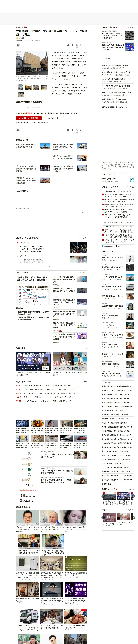Open もっと見る beside 注目の連載記事
138x644 pixels.
point(130,27)
